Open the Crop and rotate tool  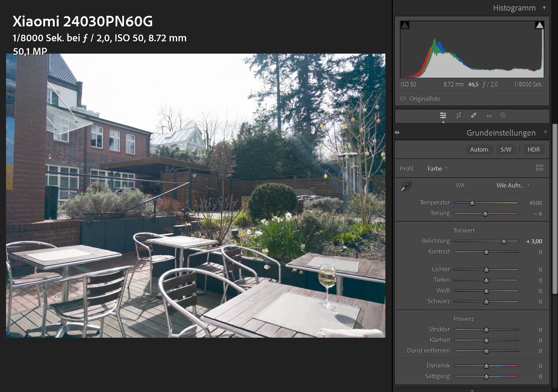coord(459,115)
